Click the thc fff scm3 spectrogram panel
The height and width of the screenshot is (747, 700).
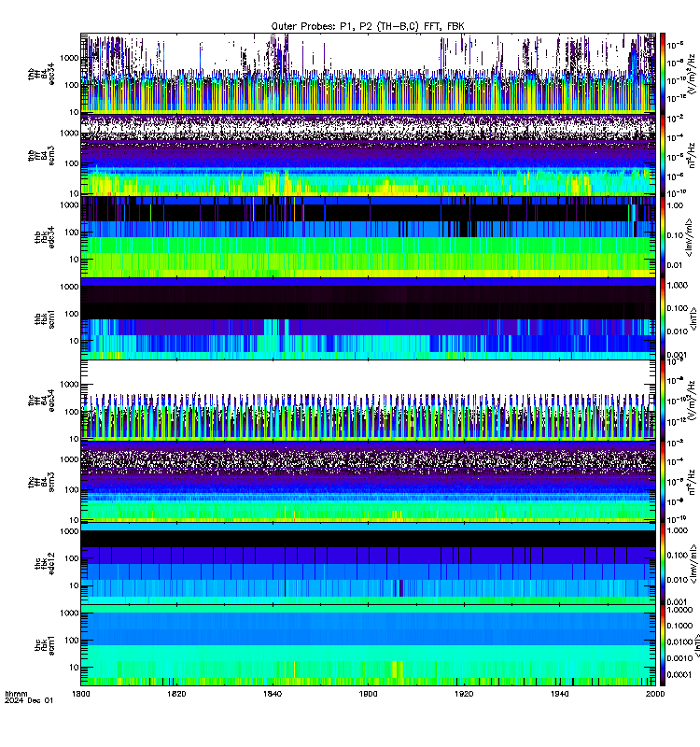click(368, 482)
